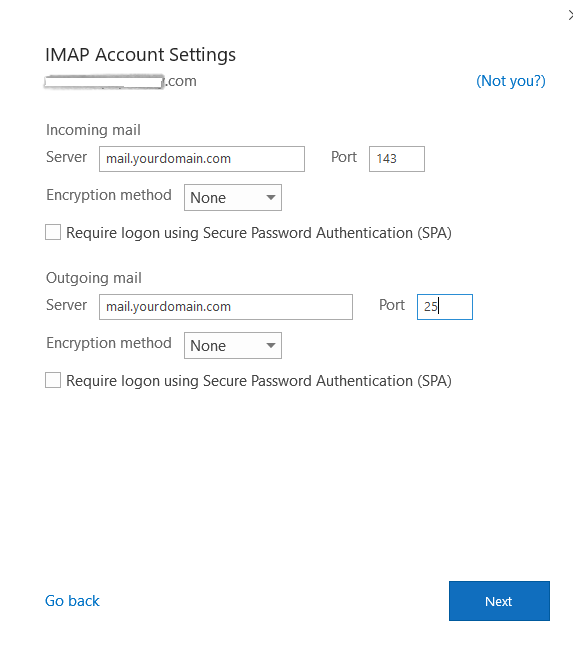Focus the incoming mail Server field

[202, 159]
